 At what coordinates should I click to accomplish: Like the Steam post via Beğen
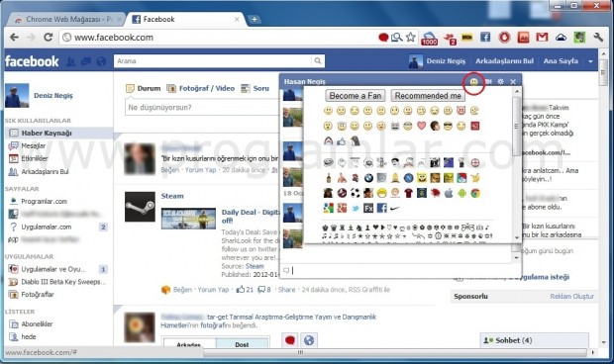(182, 290)
